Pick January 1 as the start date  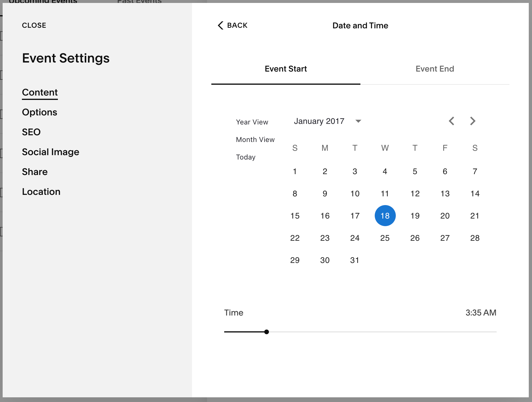pos(295,171)
